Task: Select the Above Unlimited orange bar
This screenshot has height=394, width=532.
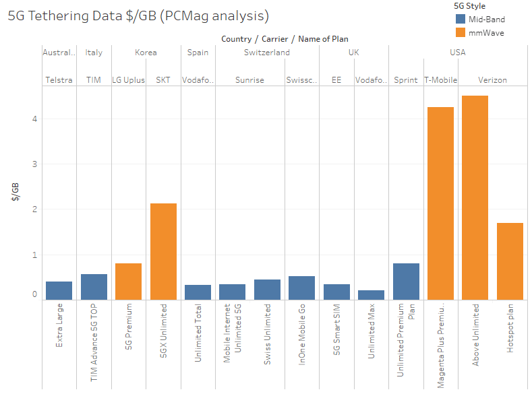Action: click(x=475, y=198)
